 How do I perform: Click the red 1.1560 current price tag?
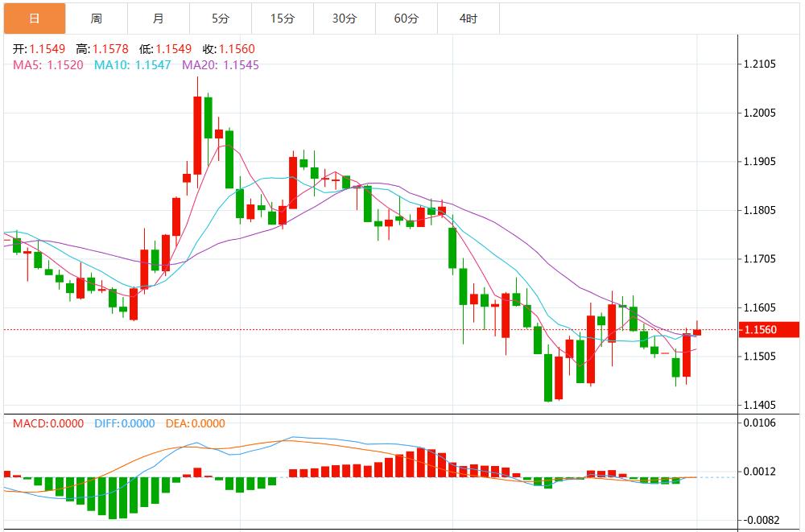[769, 329]
